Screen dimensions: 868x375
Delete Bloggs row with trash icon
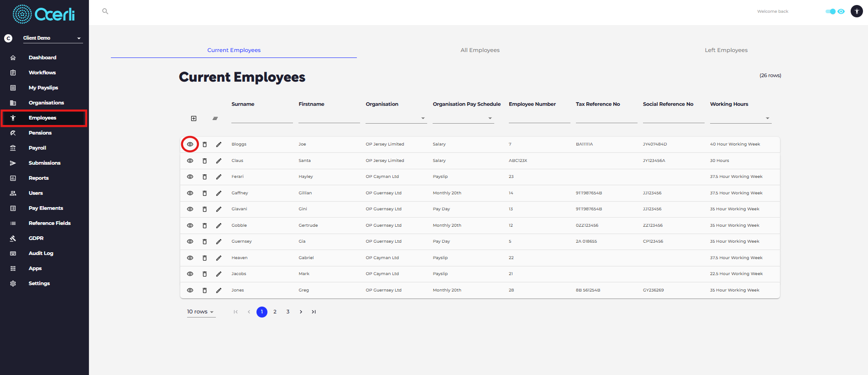[204, 144]
